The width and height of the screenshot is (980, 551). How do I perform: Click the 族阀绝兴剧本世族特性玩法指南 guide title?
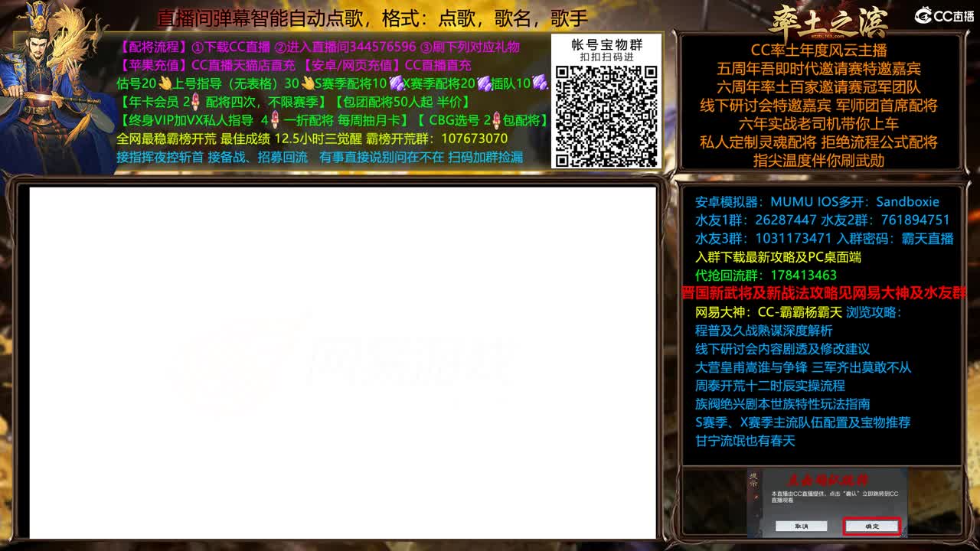782,404
